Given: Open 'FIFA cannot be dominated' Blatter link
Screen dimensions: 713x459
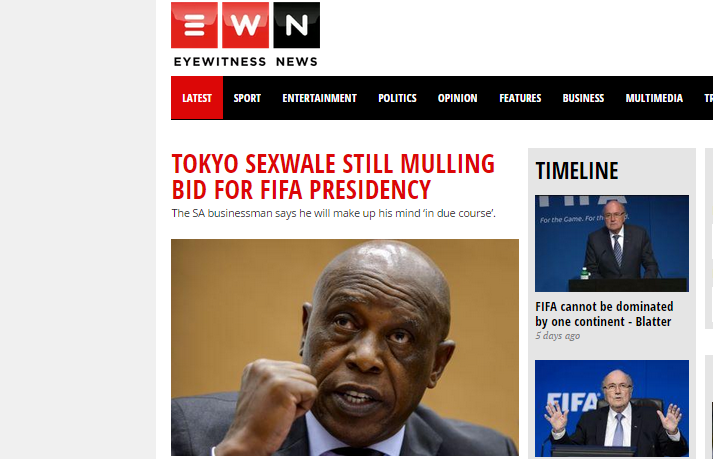Looking at the screenshot, I should (x=604, y=314).
